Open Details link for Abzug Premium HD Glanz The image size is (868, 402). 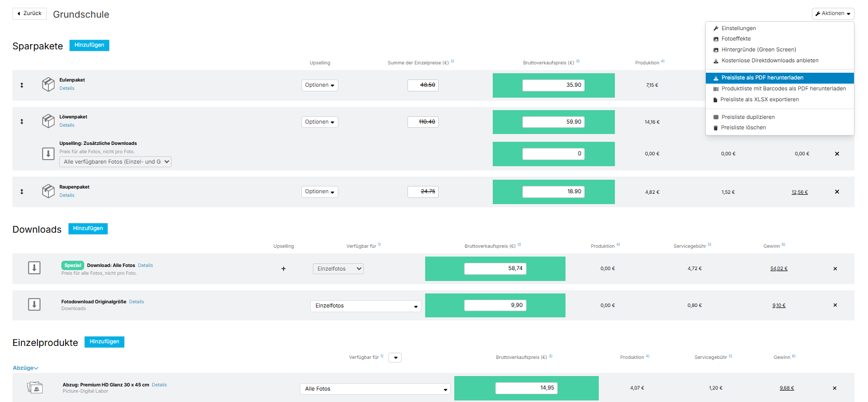[160, 385]
